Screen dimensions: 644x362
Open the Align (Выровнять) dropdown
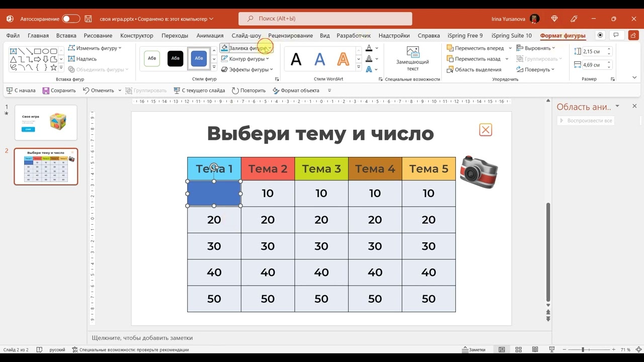[536, 48]
